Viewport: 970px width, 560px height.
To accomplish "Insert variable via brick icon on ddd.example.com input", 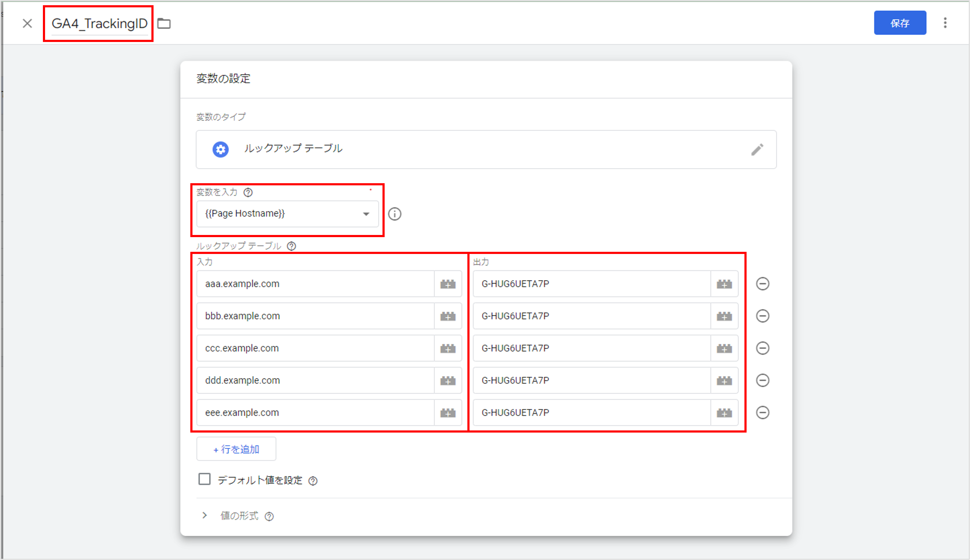I will 448,380.
